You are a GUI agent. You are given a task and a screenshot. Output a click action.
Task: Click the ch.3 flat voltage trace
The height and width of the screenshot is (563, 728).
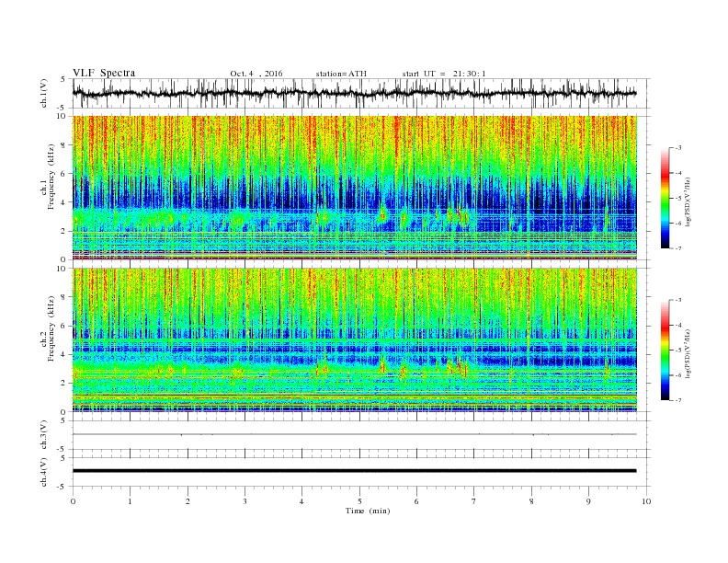[x=354, y=434]
